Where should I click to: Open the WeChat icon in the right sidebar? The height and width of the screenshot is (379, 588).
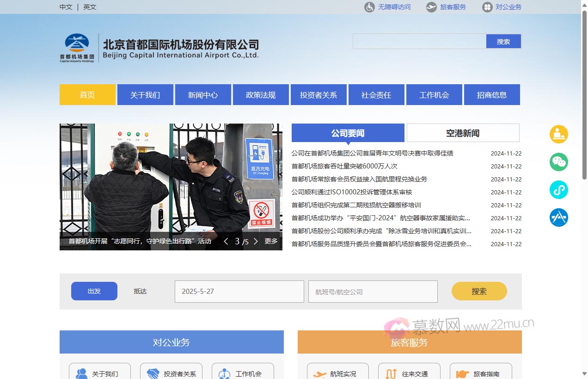558,162
